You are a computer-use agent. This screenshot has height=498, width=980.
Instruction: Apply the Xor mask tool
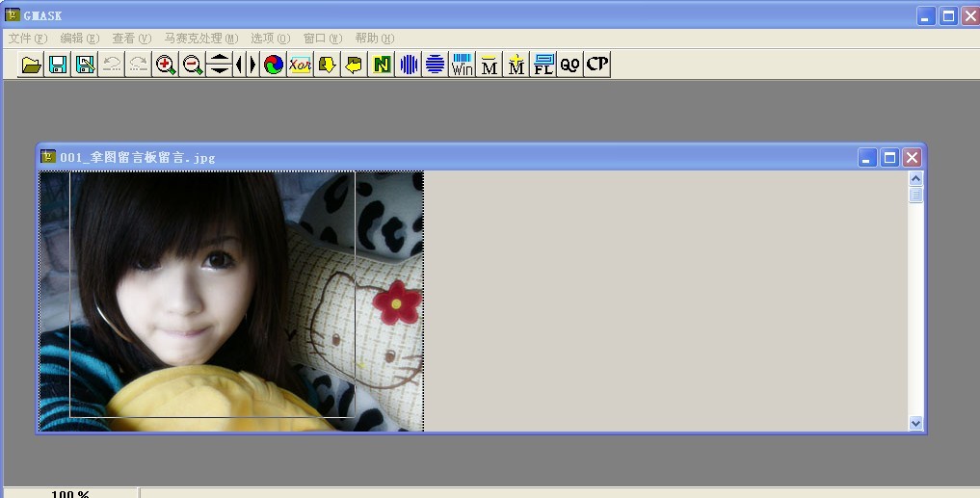click(300, 65)
